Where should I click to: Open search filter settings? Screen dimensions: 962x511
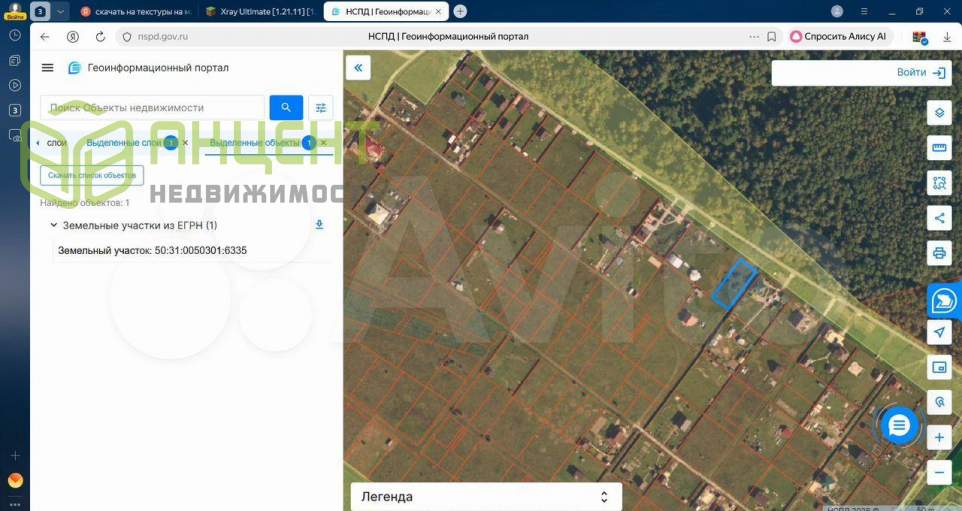click(x=320, y=108)
